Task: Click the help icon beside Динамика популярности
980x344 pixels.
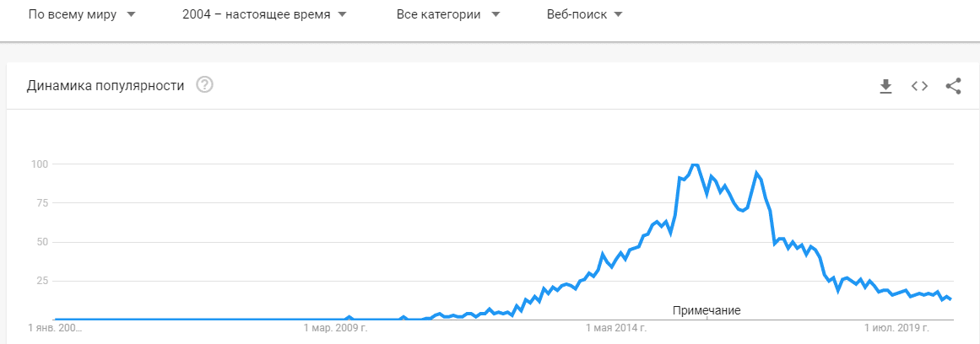Action: click(204, 85)
